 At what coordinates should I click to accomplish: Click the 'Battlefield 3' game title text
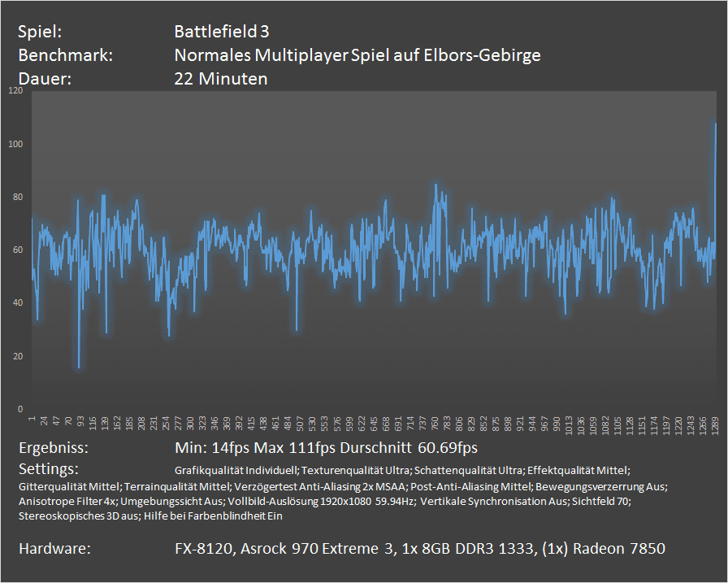tap(222, 32)
